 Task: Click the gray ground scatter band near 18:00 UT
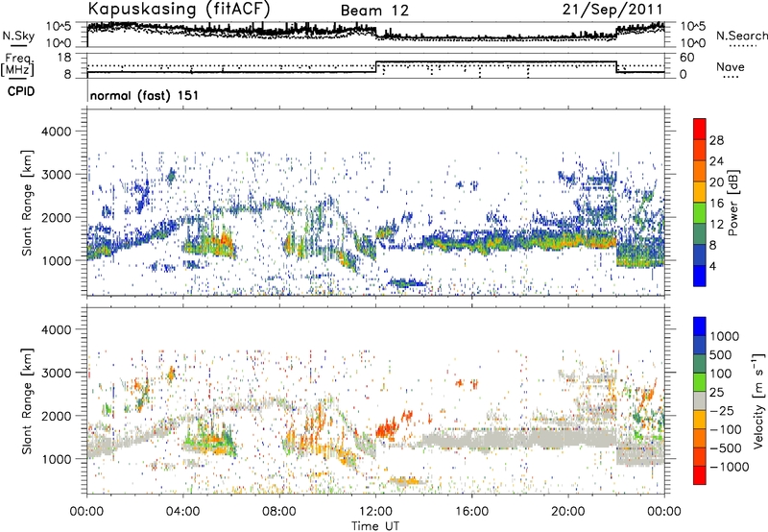pos(519,439)
